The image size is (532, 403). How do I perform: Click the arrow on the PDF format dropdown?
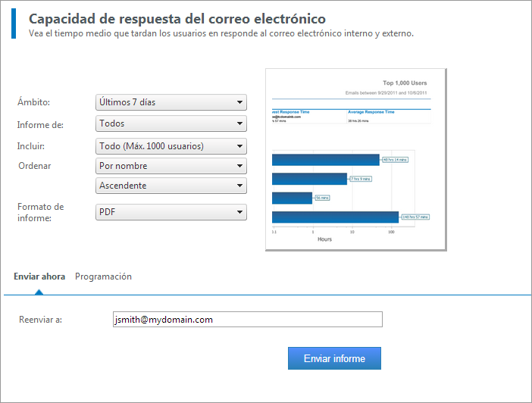point(239,213)
